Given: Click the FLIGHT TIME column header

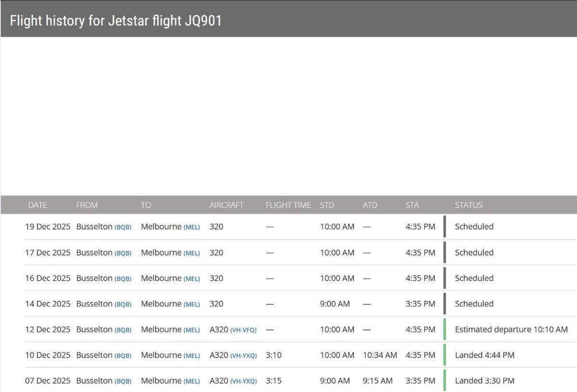Looking at the screenshot, I should click(x=288, y=205).
